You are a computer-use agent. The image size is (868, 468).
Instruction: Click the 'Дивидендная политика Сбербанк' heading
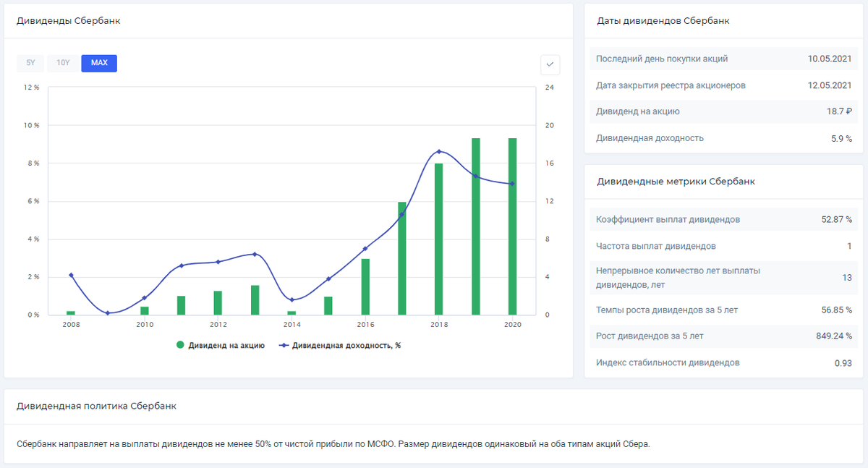[x=96, y=407]
